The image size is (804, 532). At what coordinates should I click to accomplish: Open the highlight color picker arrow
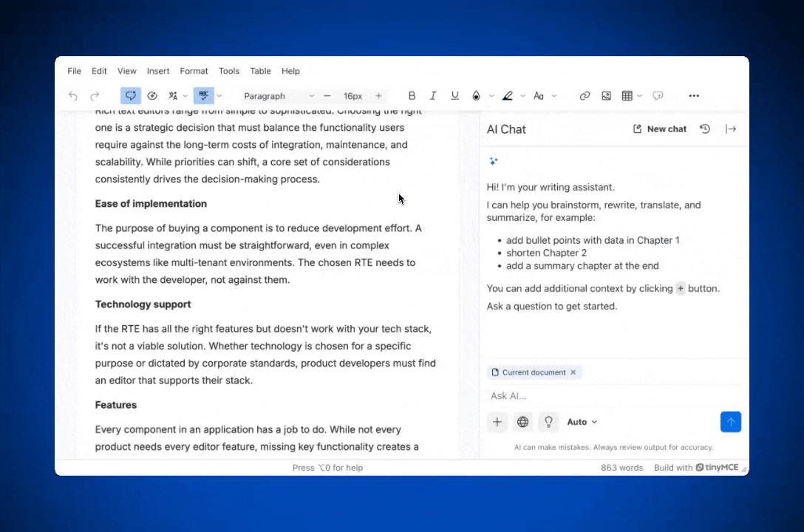click(522, 96)
